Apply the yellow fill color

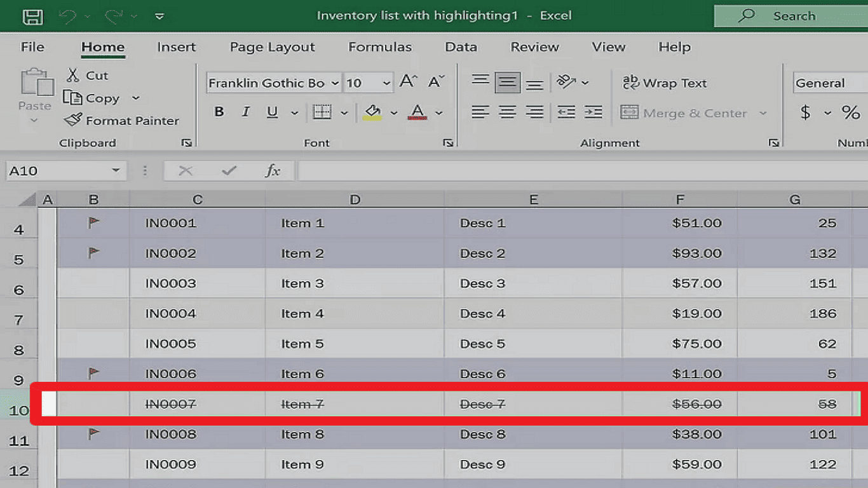point(372,112)
